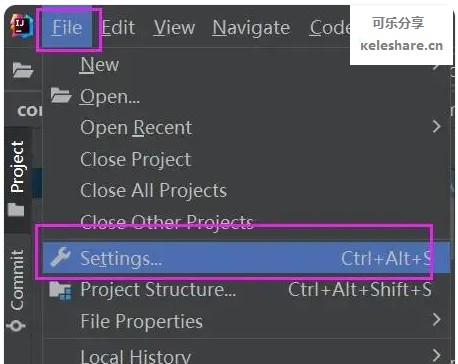Click the wrench icon next to Settings
This screenshot has height=364, width=458.
pos(61,257)
